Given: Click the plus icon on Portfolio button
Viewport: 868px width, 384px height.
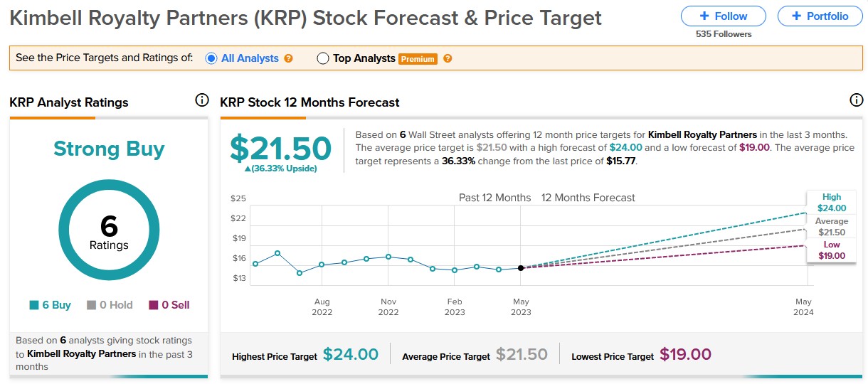Looking at the screenshot, I should pos(796,16).
